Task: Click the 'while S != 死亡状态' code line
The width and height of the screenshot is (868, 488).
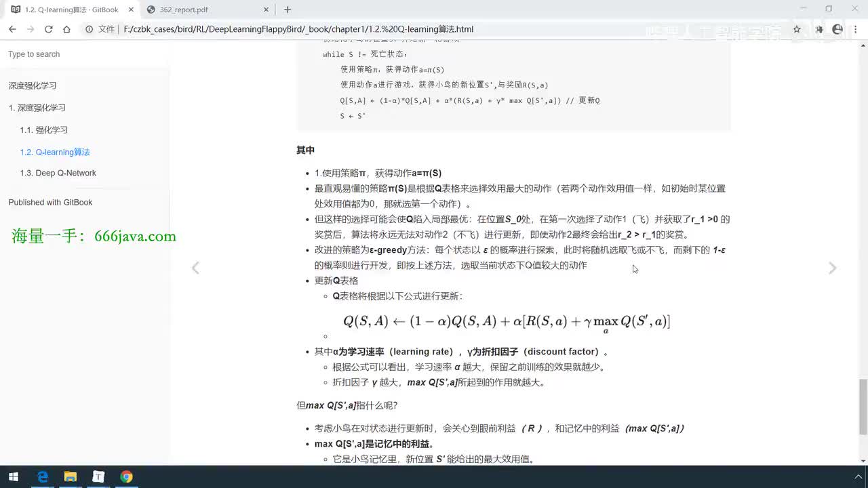Action: [x=365, y=54]
